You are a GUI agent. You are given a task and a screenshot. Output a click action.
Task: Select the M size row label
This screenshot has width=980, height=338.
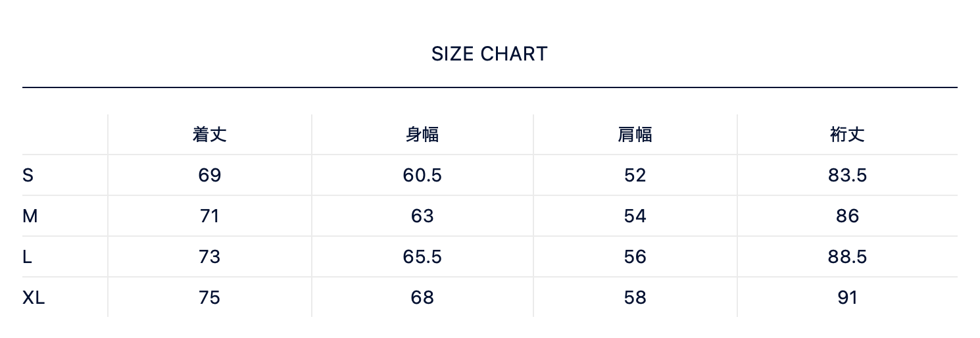(x=30, y=216)
